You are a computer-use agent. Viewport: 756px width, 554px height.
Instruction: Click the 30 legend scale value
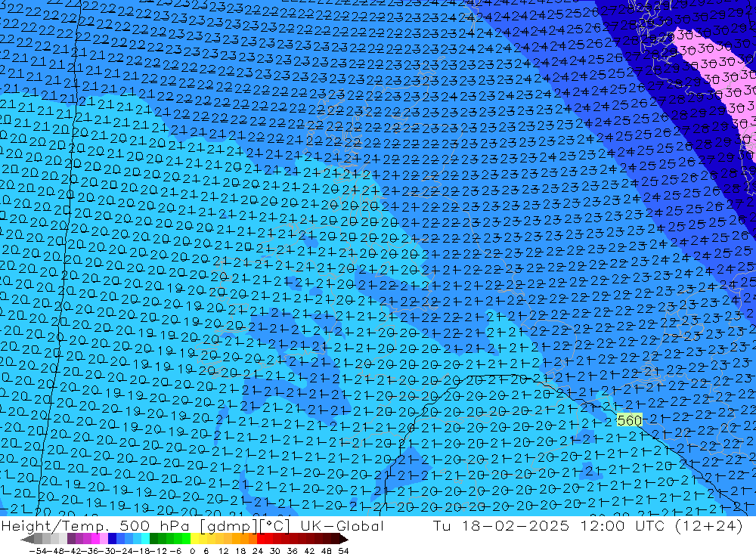point(275,551)
